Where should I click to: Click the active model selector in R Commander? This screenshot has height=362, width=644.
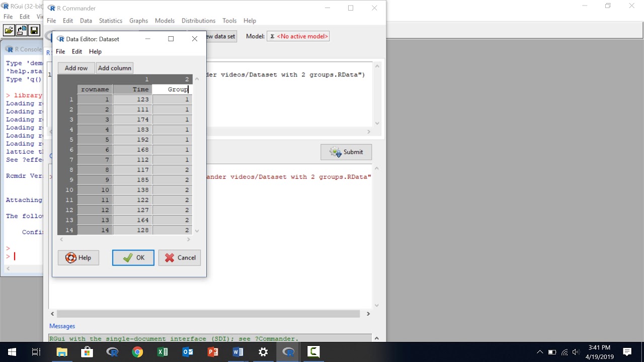(x=298, y=36)
